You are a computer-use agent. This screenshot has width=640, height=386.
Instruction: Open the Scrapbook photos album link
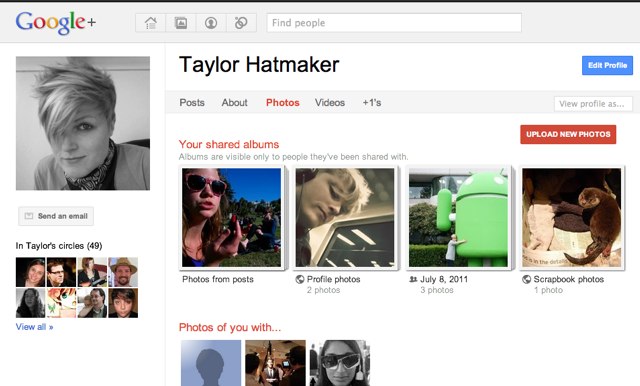[x=569, y=280]
